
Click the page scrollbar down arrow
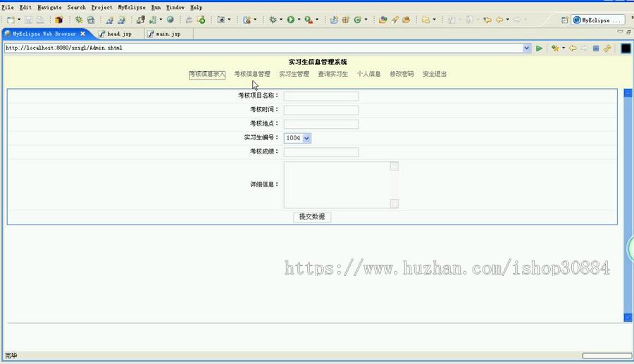[x=628, y=318]
